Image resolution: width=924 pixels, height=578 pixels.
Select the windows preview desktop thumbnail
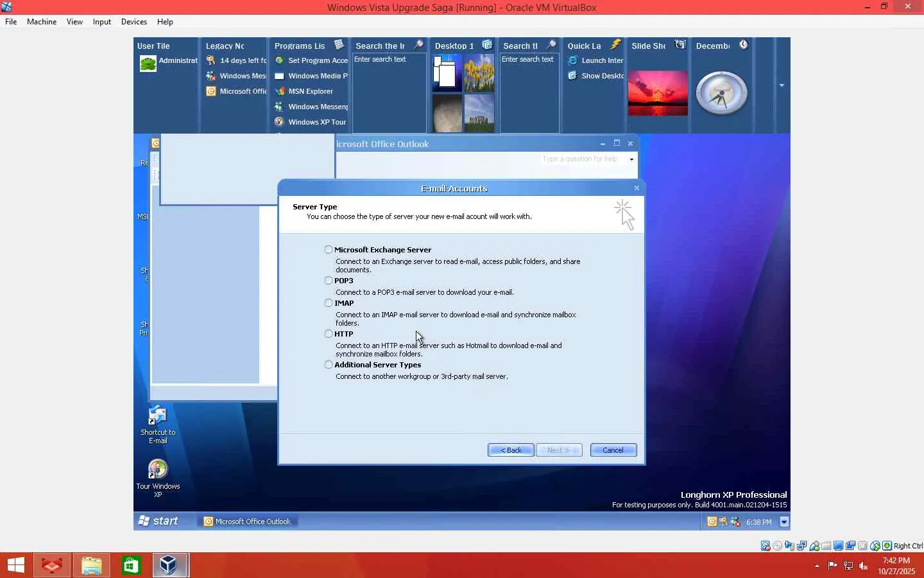(447, 73)
